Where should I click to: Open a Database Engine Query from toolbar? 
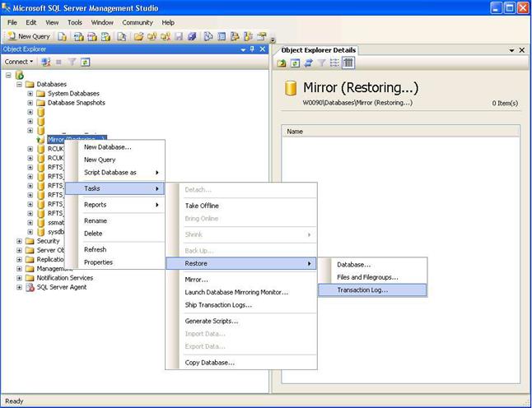pyautogui.click(x=62, y=36)
